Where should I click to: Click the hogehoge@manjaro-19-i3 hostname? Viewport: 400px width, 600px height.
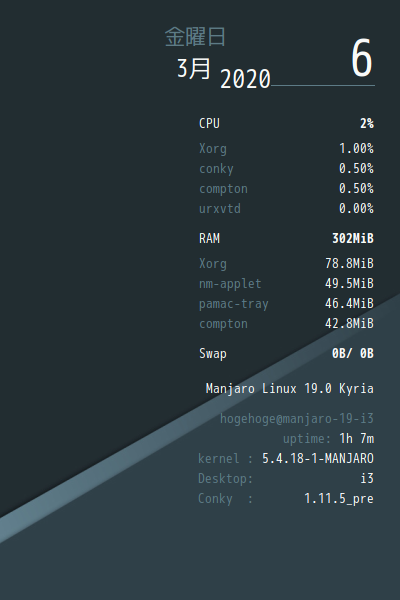coord(297,419)
